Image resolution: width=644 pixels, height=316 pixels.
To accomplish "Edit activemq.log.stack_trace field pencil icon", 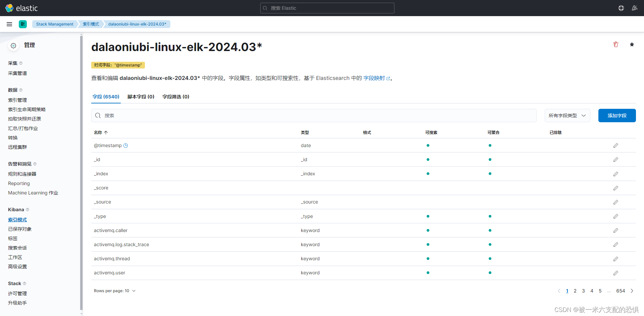I will [616, 244].
